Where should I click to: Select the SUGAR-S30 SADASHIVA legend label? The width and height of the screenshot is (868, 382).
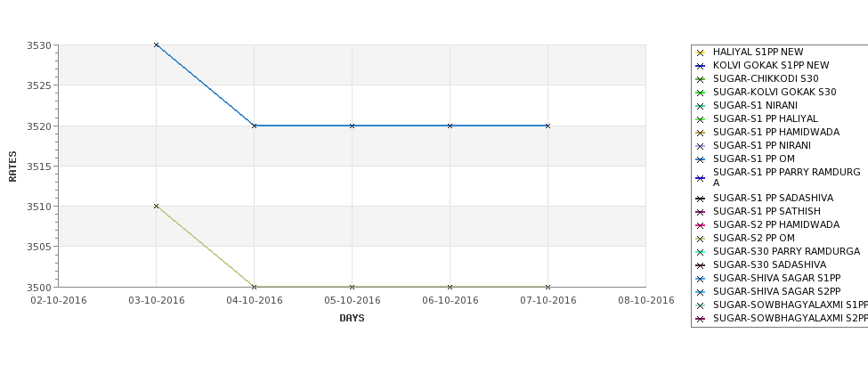click(x=769, y=264)
